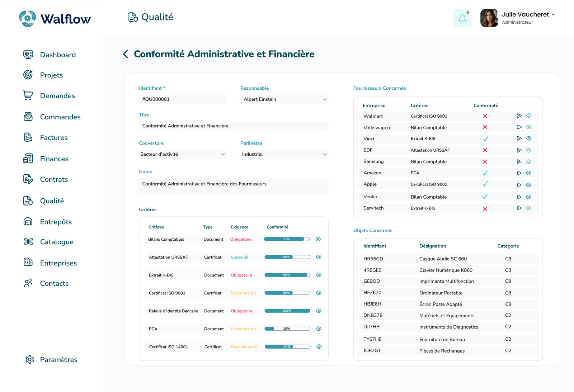Open the Responsable dropdown showing Albert Einstein
This screenshot has height=392, width=574.
pos(284,99)
